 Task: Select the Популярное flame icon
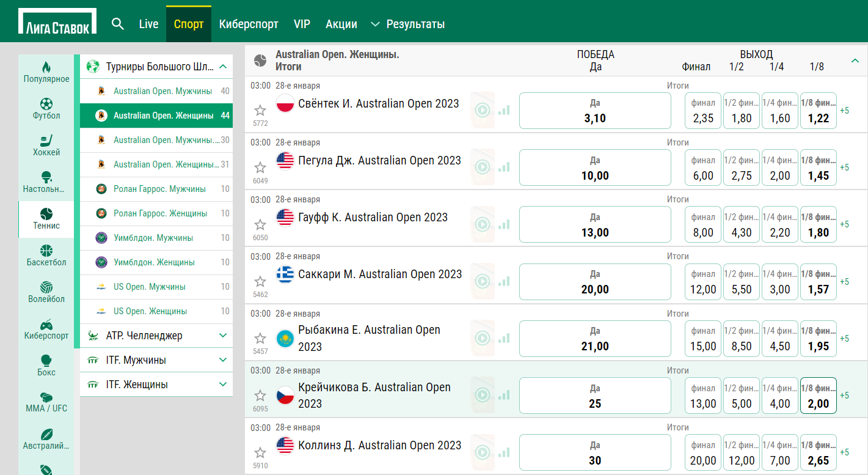tap(46, 67)
